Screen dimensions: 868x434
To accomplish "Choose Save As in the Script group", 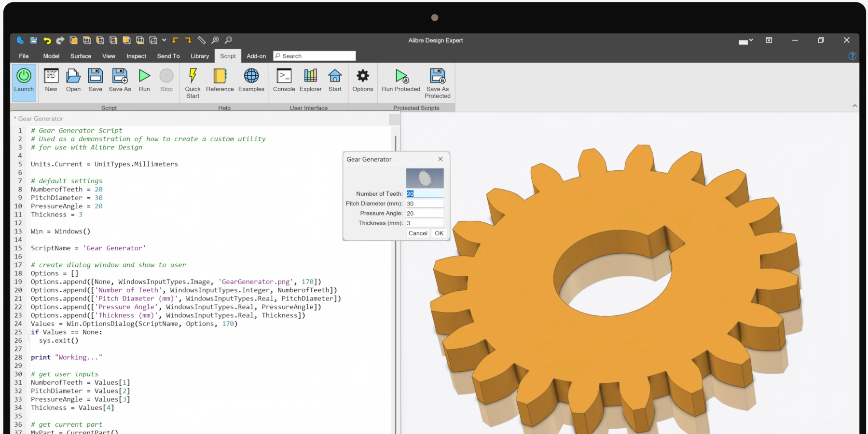I will pos(120,80).
